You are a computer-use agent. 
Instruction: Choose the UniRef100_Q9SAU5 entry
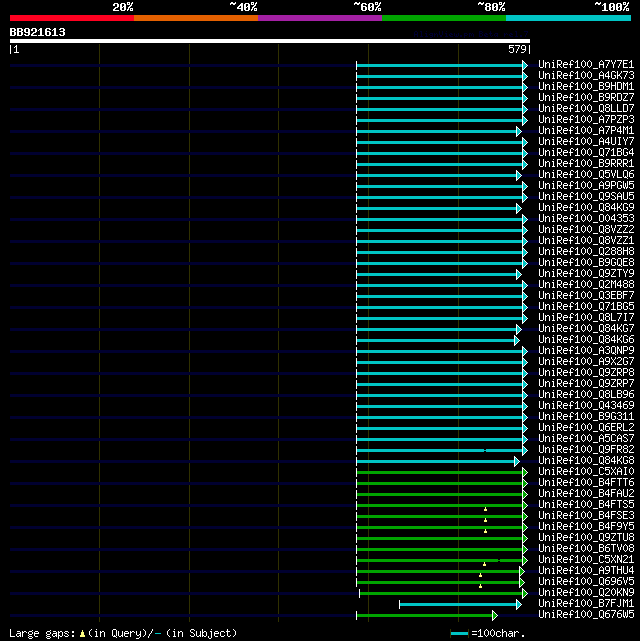pyautogui.click(x=586, y=197)
